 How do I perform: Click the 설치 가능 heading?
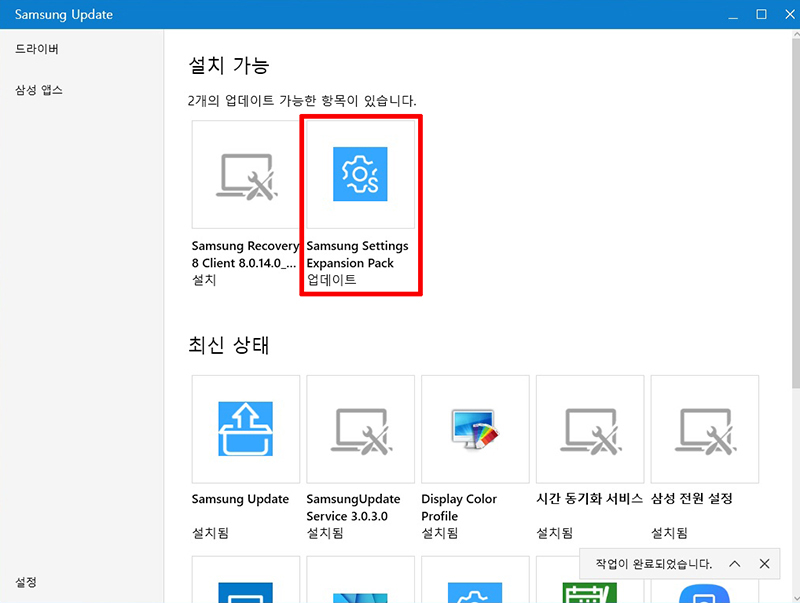point(229,65)
